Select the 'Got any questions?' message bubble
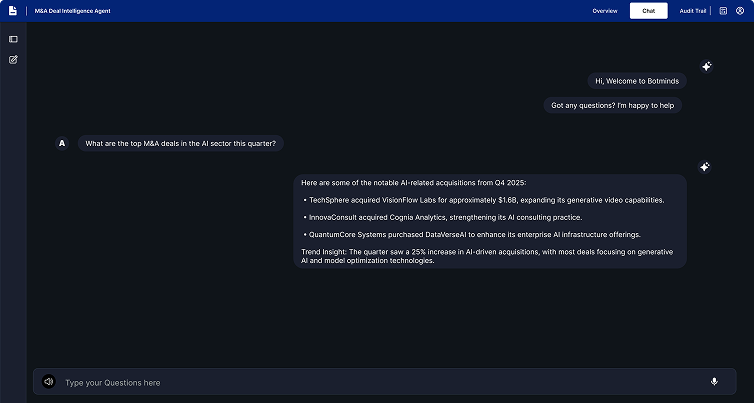Viewport: 754px width, 403px height. pos(613,105)
